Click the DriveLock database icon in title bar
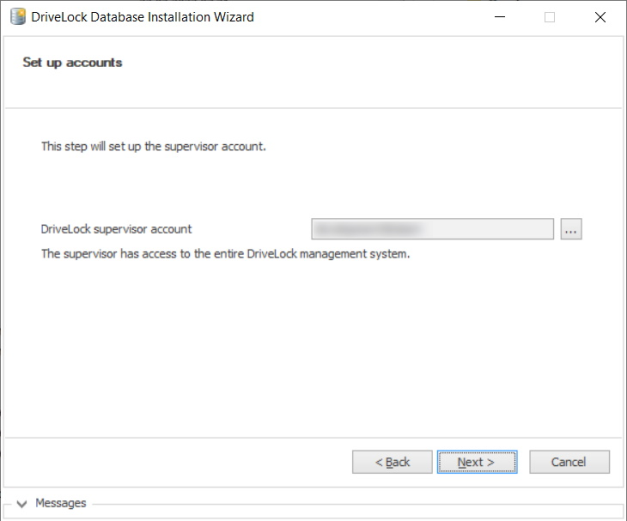Viewport: 627px width, 521px height. point(17,17)
